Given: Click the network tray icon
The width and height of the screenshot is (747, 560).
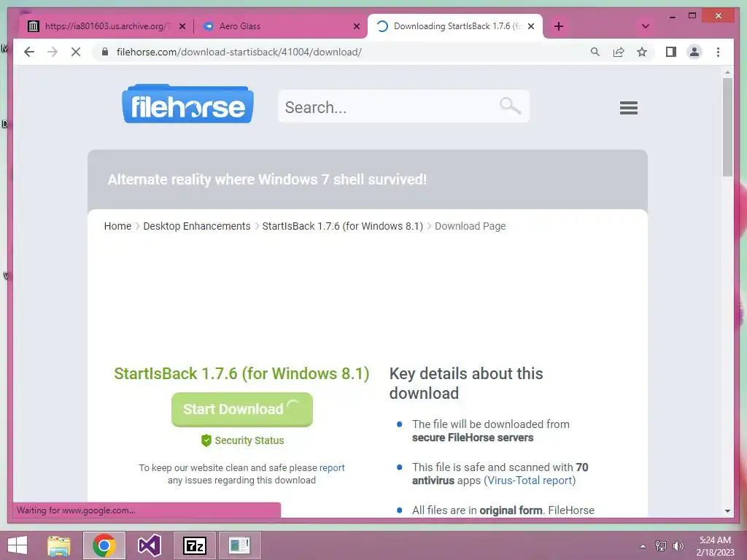Looking at the screenshot, I should coord(661,546).
